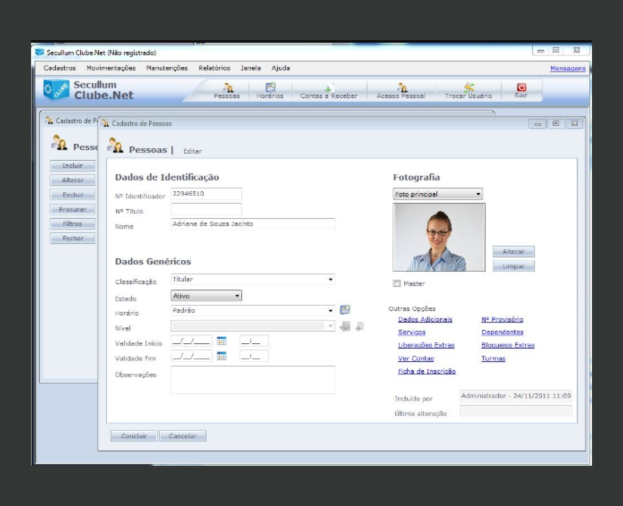Click Fechar in background Cadastro window
The width and height of the screenshot is (623, 506).
73,238
